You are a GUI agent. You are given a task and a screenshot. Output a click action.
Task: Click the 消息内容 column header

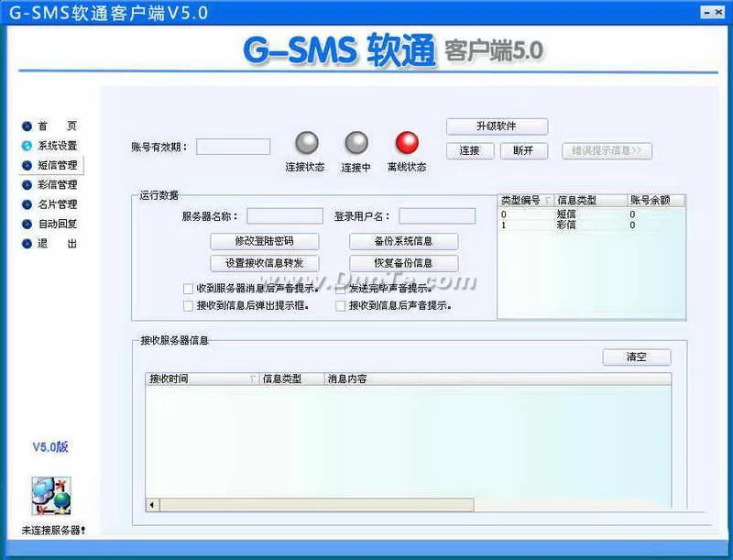coord(498,379)
